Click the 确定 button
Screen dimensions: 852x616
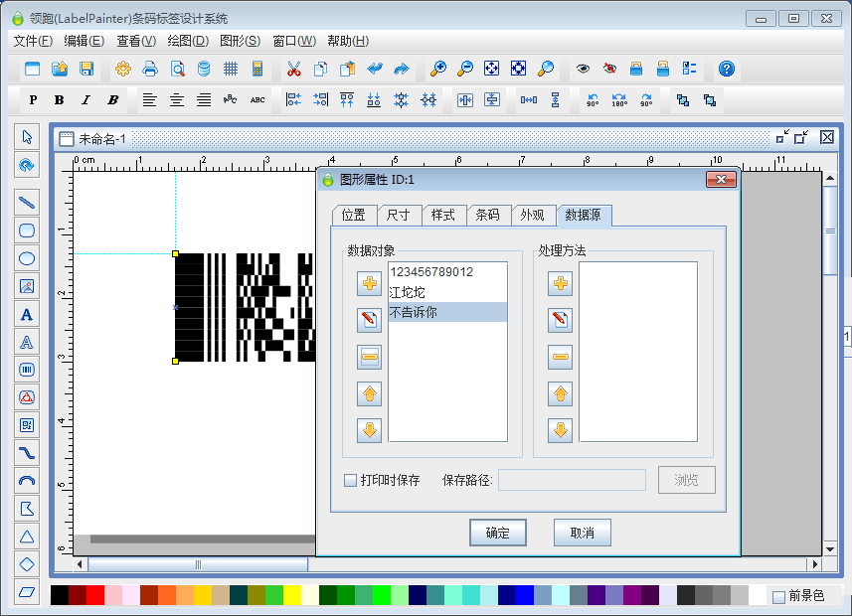498,533
